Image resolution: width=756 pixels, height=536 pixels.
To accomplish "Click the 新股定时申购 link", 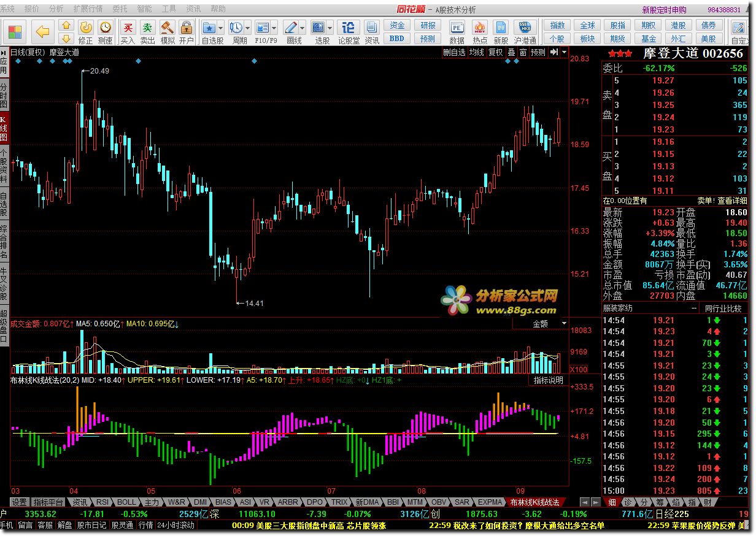I will pos(665,10).
